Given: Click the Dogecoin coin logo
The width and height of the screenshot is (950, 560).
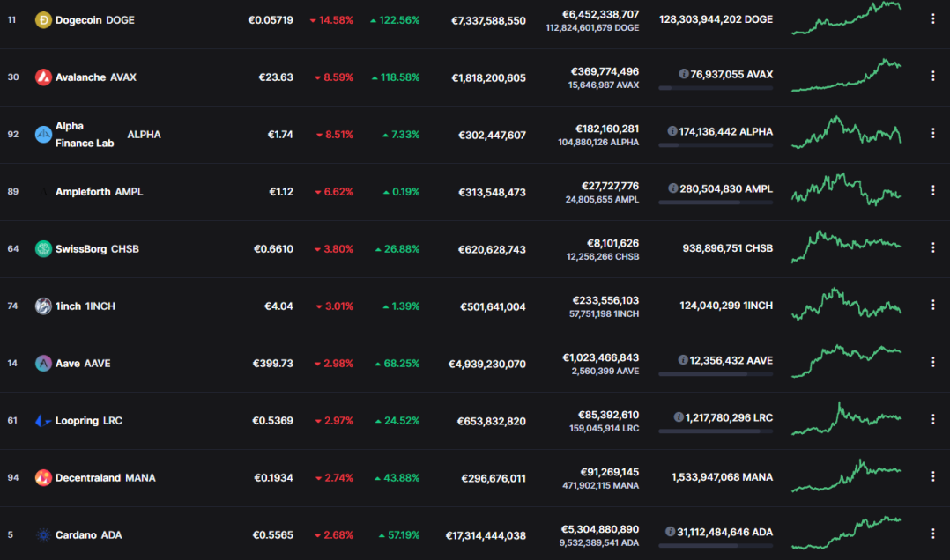Looking at the screenshot, I should (43, 20).
